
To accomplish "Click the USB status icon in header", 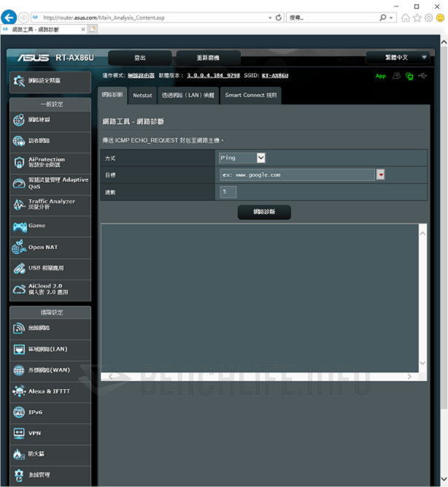I will 422,75.
